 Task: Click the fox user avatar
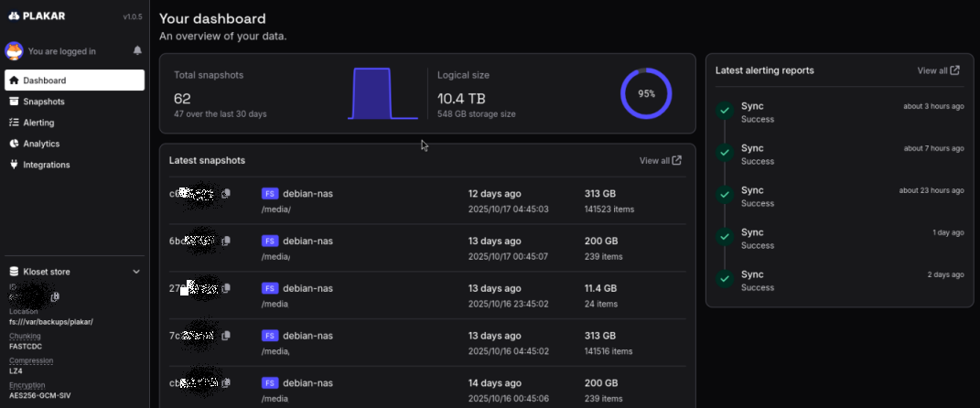click(x=14, y=50)
